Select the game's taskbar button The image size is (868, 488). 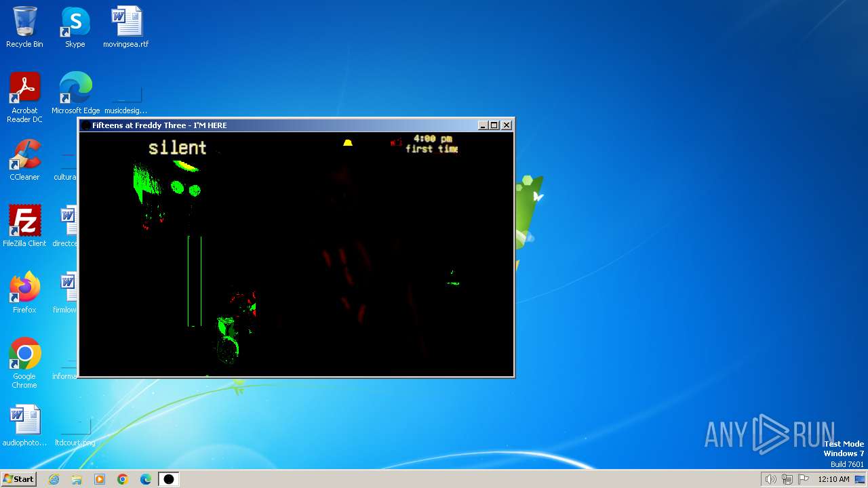pos(169,479)
